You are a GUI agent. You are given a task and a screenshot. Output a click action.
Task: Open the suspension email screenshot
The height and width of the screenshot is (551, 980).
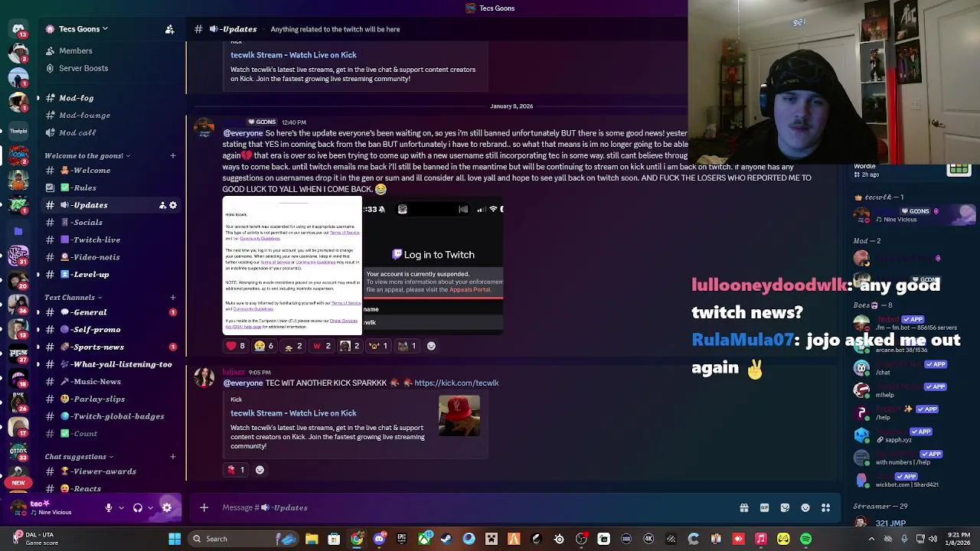click(x=292, y=266)
